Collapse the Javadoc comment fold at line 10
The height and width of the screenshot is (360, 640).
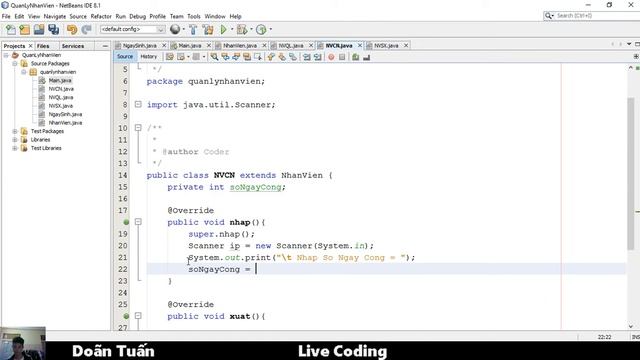138,128
